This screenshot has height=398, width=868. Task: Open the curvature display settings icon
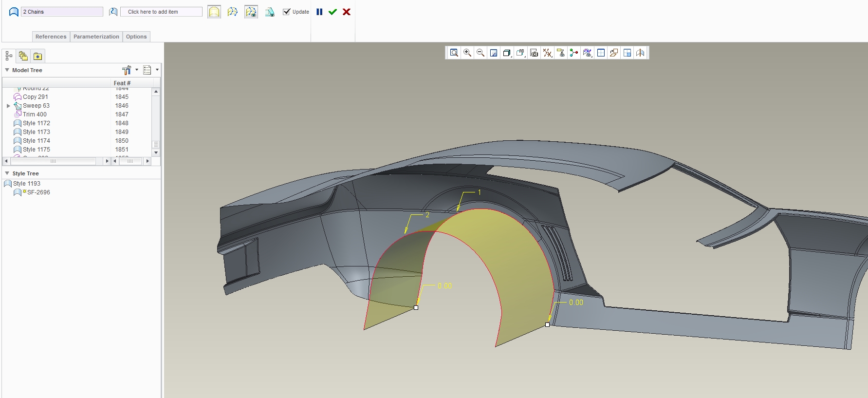[588, 53]
